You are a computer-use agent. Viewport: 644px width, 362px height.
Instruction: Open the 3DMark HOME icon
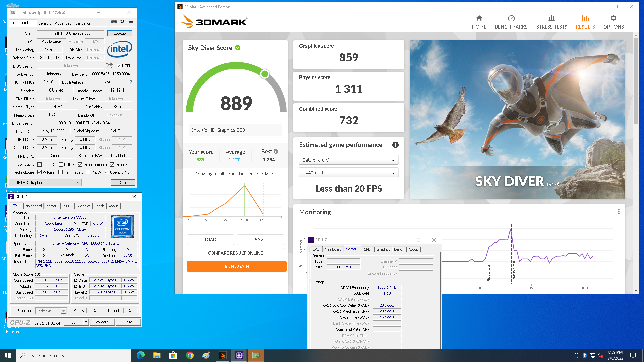pos(479,18)
